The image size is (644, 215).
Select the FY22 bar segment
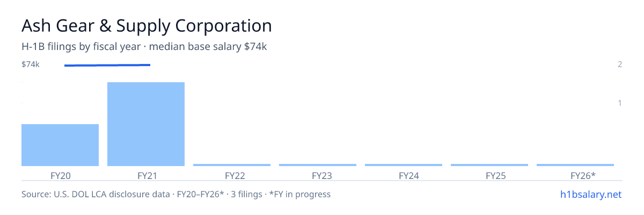(232, 165)
